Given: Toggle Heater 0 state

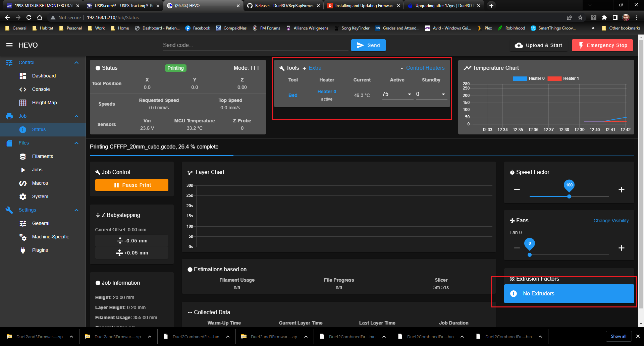Looking at the screenshot, I should coord(327,92).
